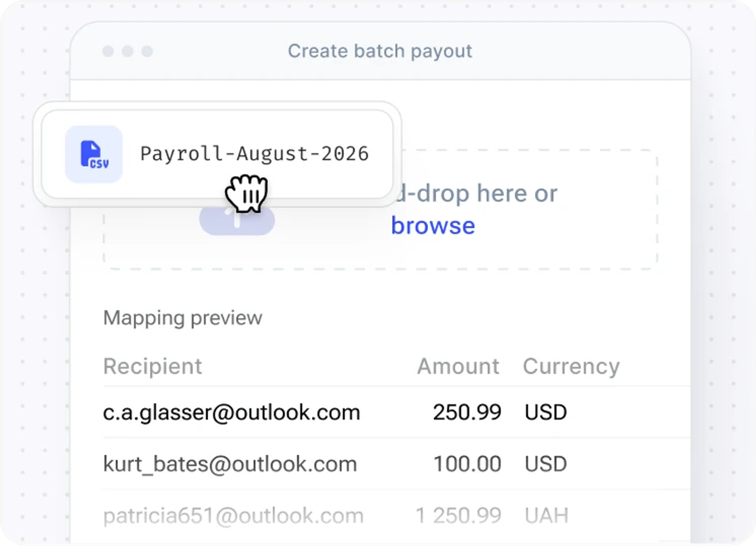Click the Amount column header
The height and width of the screenshot is (546, 756).
coord(458,366)
